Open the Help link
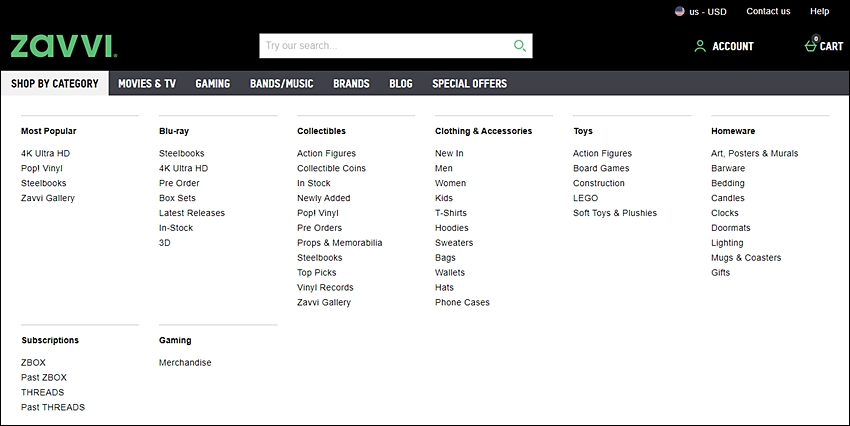This screenshot has width=850, height=426. tap(819, 11)
